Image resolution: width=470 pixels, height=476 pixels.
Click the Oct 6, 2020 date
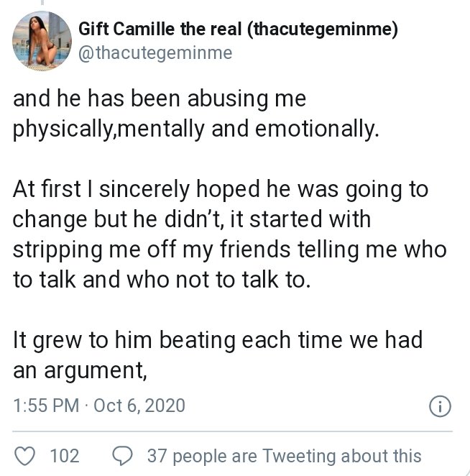point(139,406)
